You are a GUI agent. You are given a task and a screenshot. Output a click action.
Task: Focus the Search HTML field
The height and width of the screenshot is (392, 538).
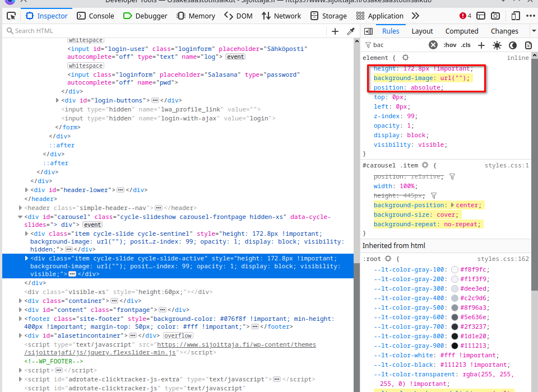(x=165, y=31)
